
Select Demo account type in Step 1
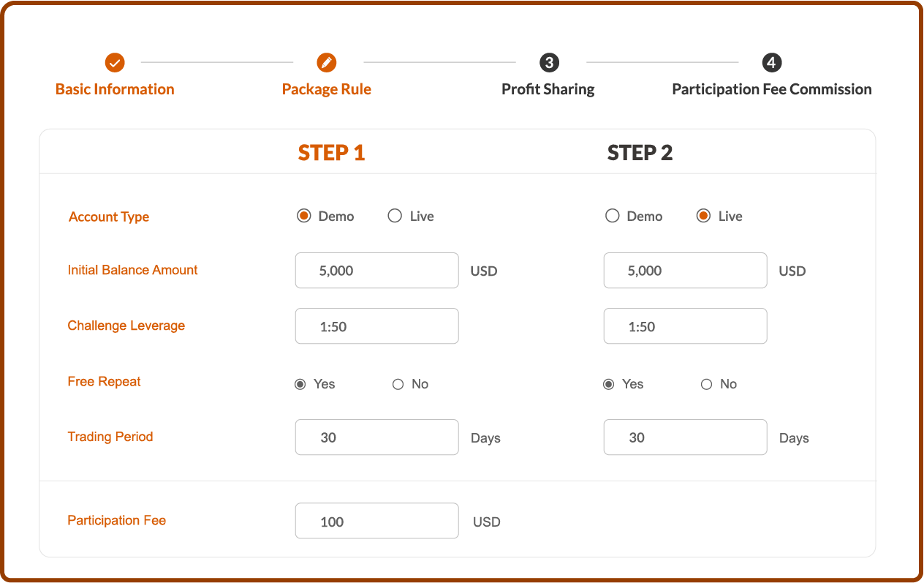[304, 216]
